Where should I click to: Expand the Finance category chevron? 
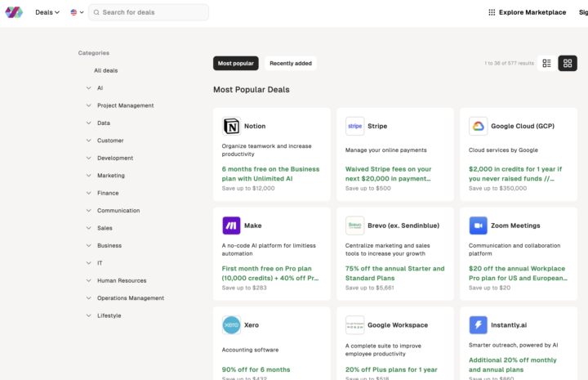(88, 193)
